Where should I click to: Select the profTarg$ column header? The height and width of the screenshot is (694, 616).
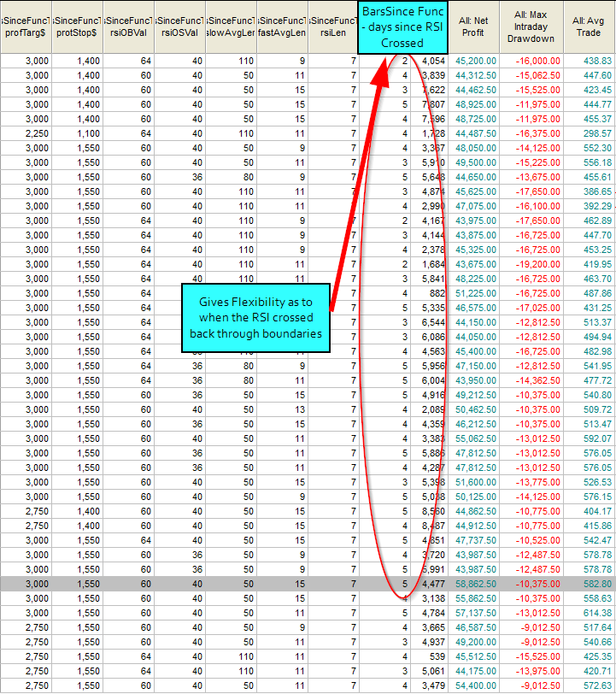click(x=26, y=26)
